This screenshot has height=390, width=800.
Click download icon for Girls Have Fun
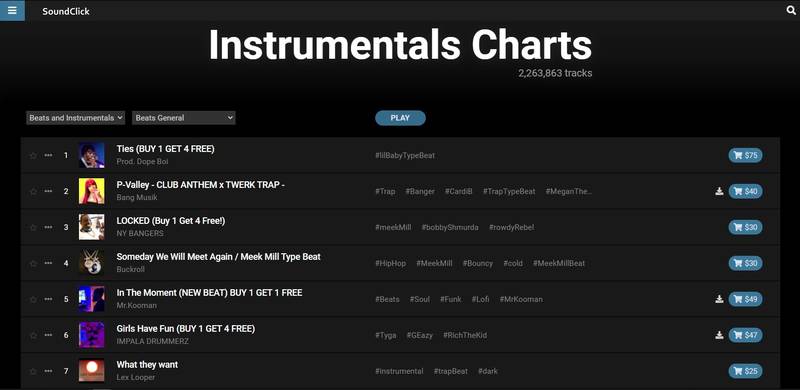[x=719, y=335]
